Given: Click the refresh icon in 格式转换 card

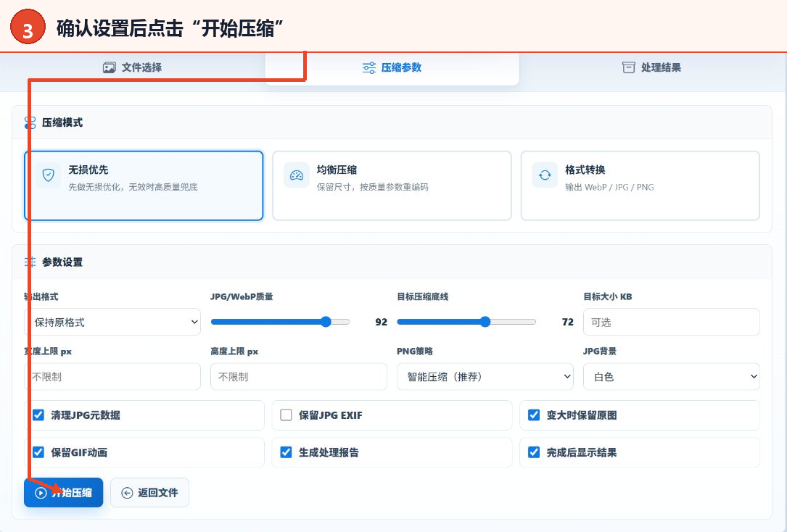Looking at the screenshot, I should coord(545,175).
